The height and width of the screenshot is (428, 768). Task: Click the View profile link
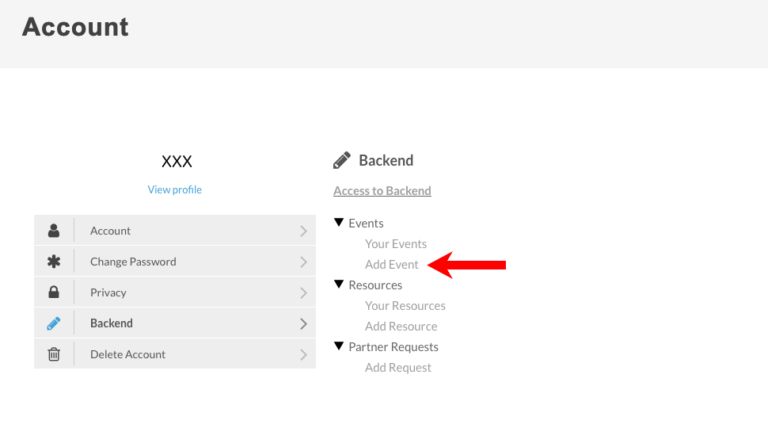[175, 190]
